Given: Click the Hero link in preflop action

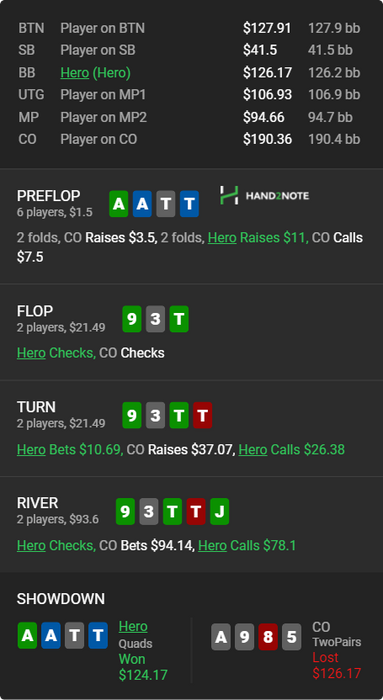Looking at the screenshot, I should pos(222,238).
